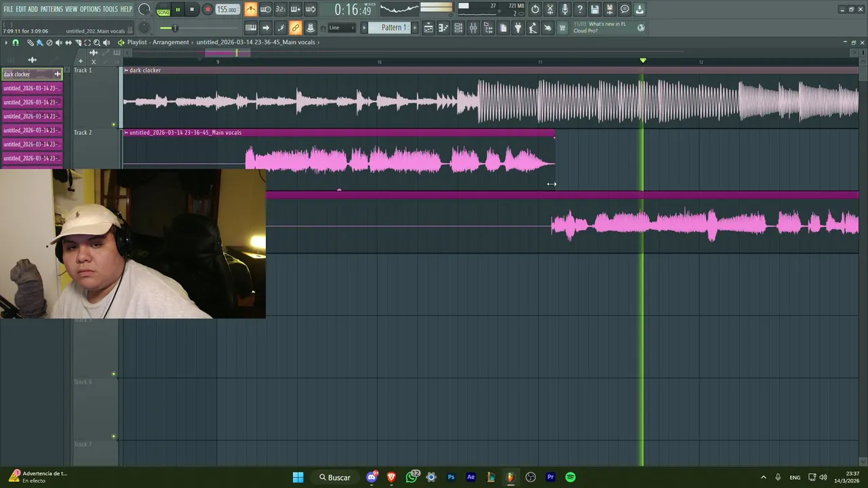Open the project picker pages icon
Viewport: 868px width, 488px height.
pos(503,28)
